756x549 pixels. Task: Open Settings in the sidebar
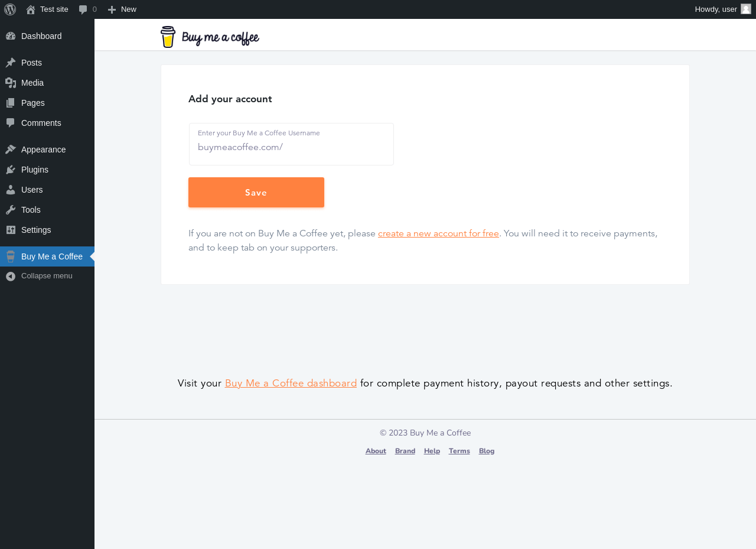tap(36, 230)
